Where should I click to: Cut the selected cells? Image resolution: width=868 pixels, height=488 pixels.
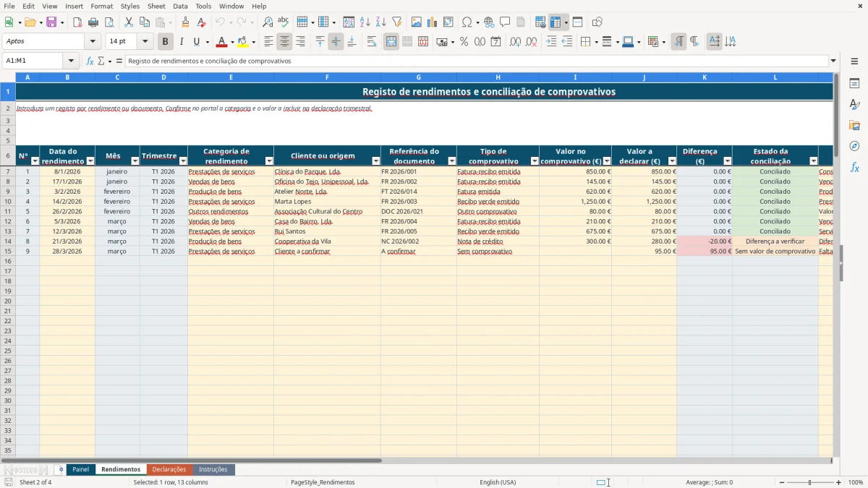coord(129,22)
